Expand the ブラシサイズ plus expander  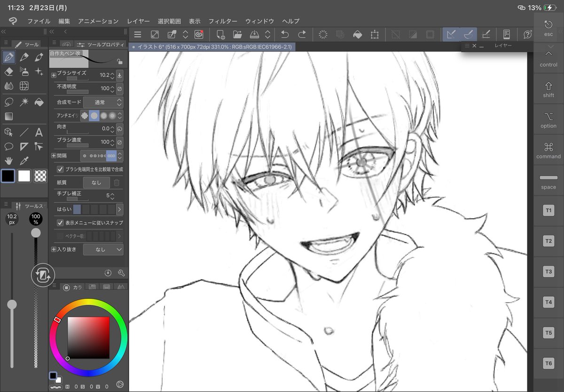(x=54, y=75)
